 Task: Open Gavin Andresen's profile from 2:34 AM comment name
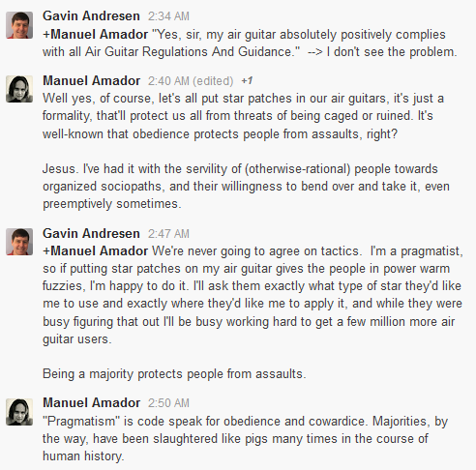click(x=91, y=15)
